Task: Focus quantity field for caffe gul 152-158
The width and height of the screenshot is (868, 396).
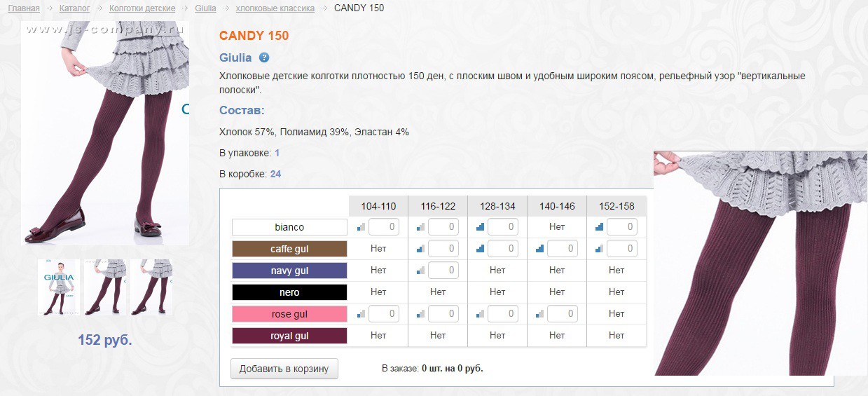Action: pos(621,249)
